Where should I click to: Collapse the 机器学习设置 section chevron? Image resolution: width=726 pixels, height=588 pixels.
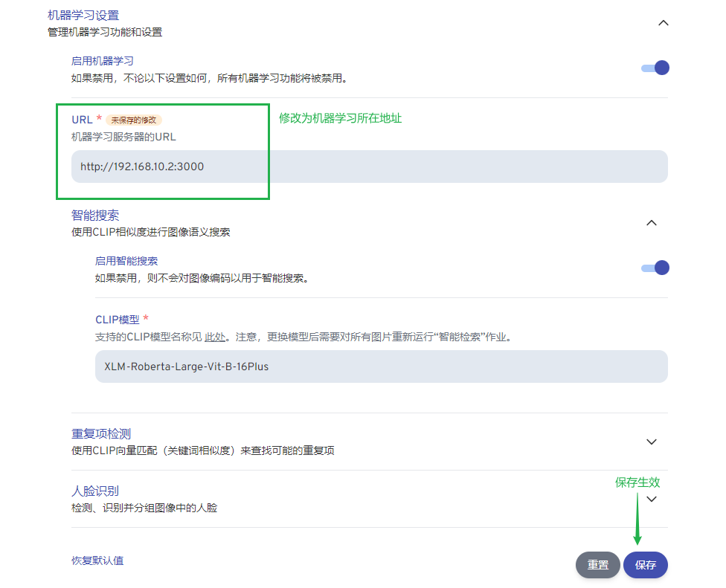[x=664, y=23]
